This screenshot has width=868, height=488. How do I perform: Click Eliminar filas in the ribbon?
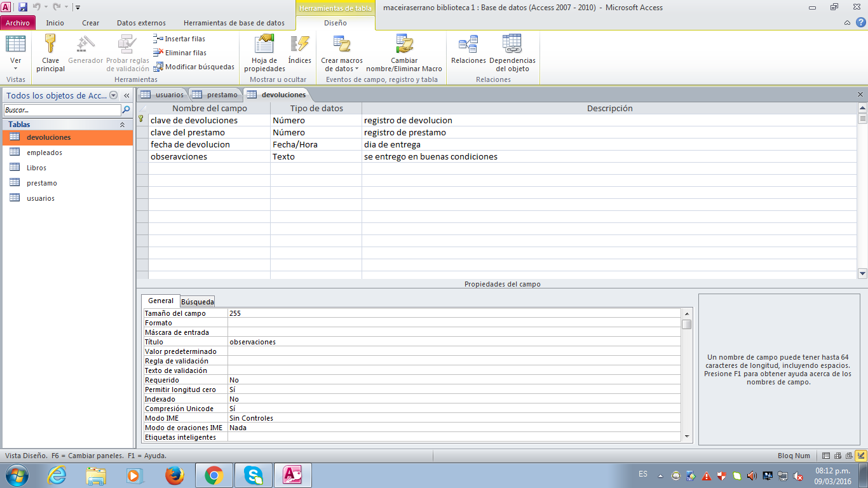[x=180, y=53]
